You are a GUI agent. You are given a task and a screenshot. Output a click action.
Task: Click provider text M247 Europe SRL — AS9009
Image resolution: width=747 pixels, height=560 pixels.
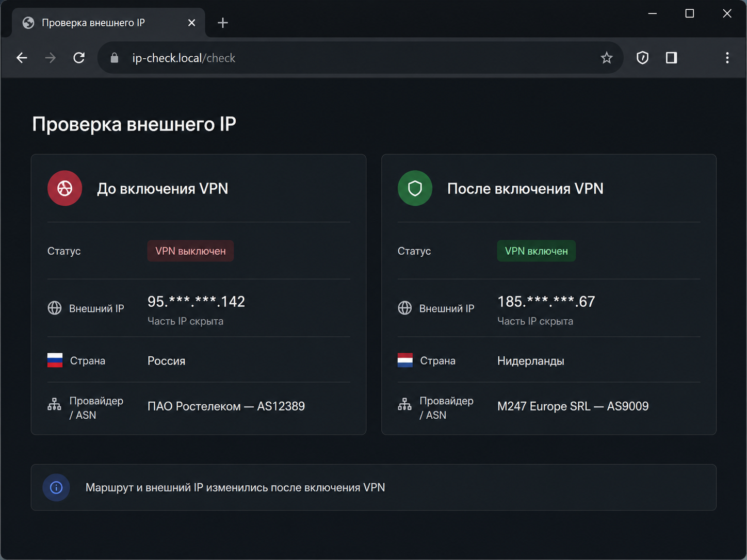click(573, 406)
